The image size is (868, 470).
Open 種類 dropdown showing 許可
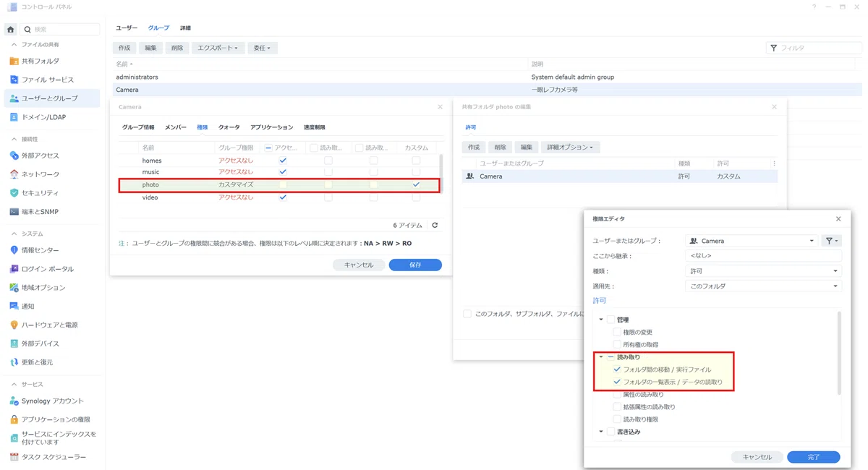point(763,271)
